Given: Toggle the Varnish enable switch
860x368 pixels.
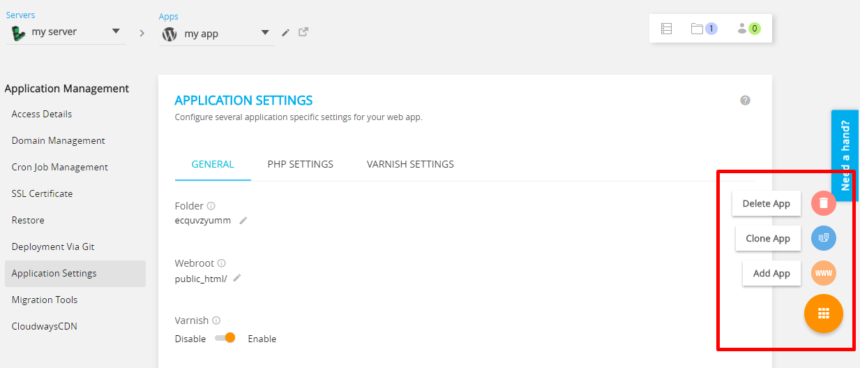Looking at the screenshot, I should click(x=225, y=338).
